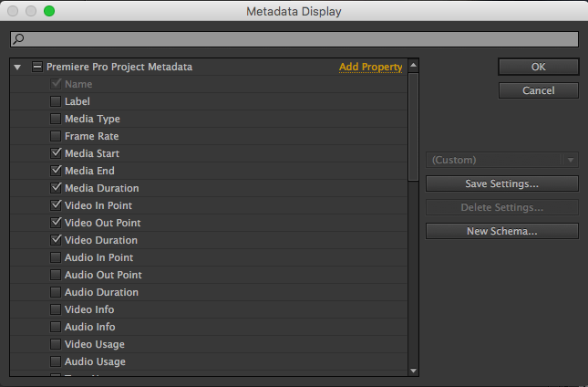Select the Video Duration row text

101,240
